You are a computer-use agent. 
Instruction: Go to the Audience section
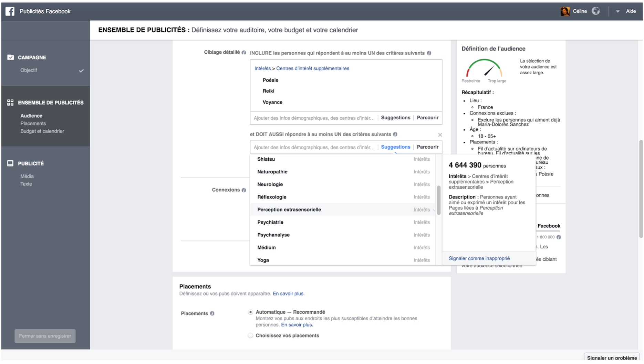point(31,116)
